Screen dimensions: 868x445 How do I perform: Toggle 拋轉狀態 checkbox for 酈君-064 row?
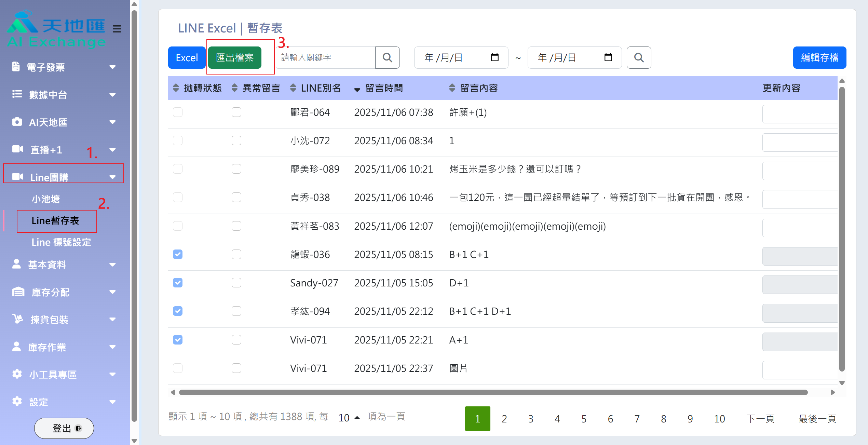pos(178,112)
